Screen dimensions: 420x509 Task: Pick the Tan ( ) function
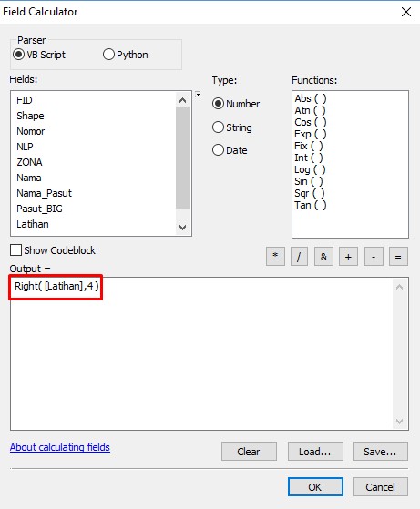[x=310, y=205]
